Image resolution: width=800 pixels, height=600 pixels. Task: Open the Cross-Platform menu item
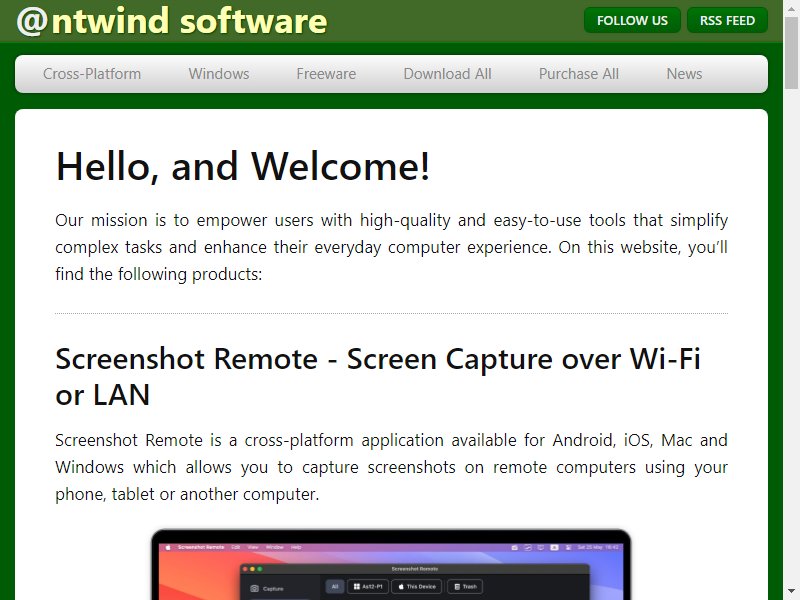[x=92, y=74]
